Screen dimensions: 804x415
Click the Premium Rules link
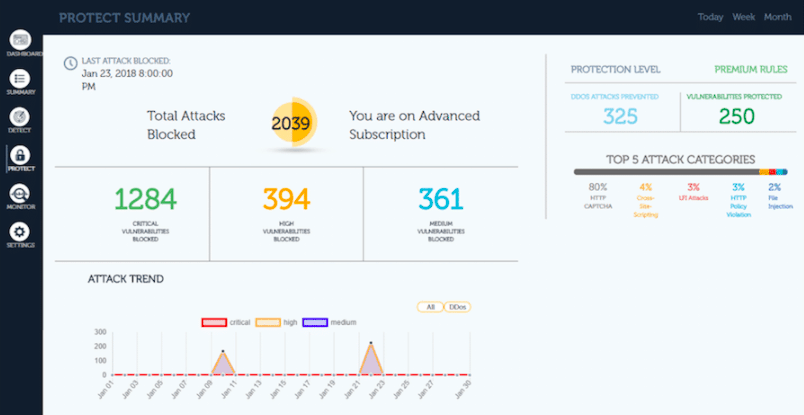(x=751, y=70)
